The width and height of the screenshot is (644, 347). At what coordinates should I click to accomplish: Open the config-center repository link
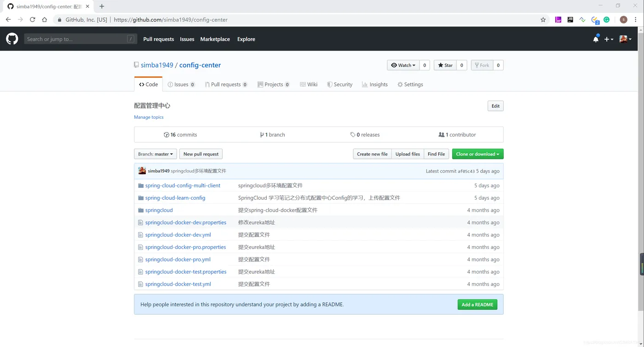tap(200, 65)
